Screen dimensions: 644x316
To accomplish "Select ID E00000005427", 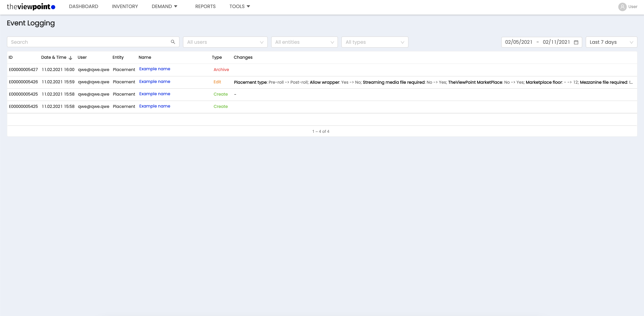I will click(23, 69).
